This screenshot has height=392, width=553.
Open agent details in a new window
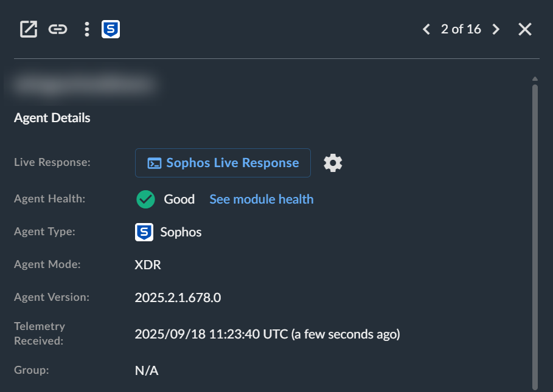(x=29, y=29)
